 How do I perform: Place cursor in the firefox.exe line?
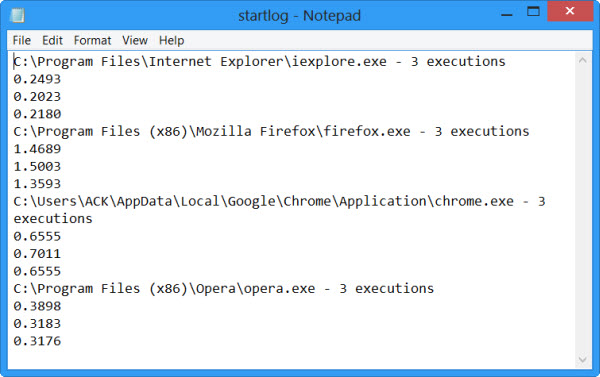point(271,132)
